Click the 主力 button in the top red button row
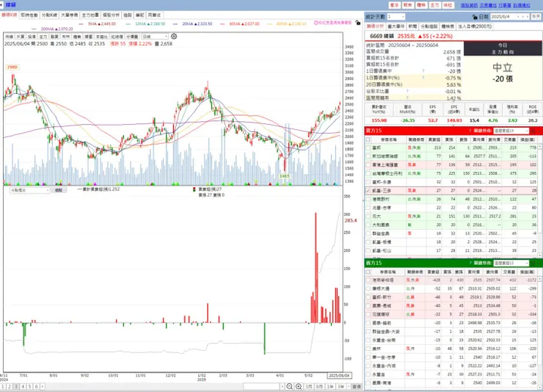Viewport: 543px width, 392px height. coord(434,5)
